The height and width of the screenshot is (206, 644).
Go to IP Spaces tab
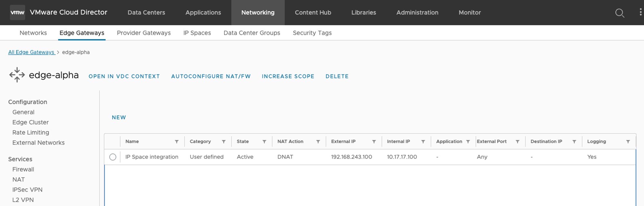[197, 33]
